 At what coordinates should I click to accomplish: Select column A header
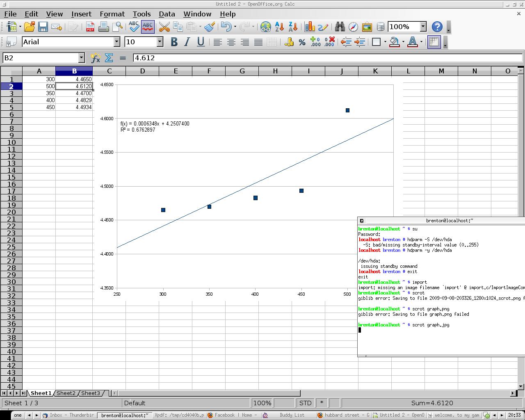[x=39, y=71]
